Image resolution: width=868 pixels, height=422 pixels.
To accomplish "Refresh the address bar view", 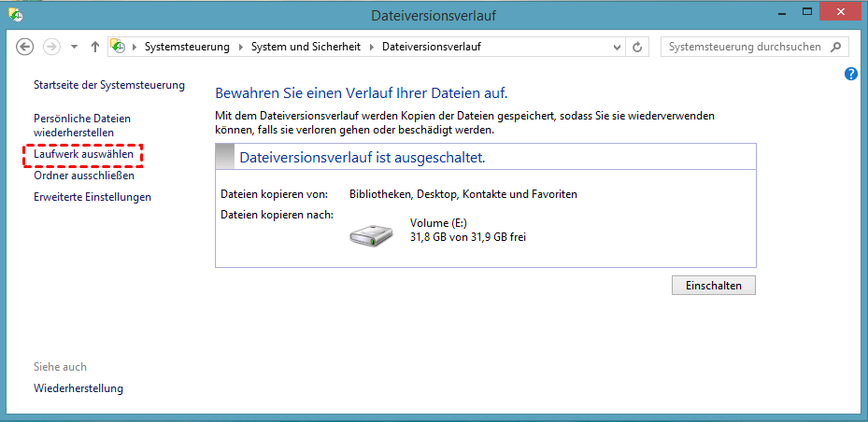I will click(636, 48).
